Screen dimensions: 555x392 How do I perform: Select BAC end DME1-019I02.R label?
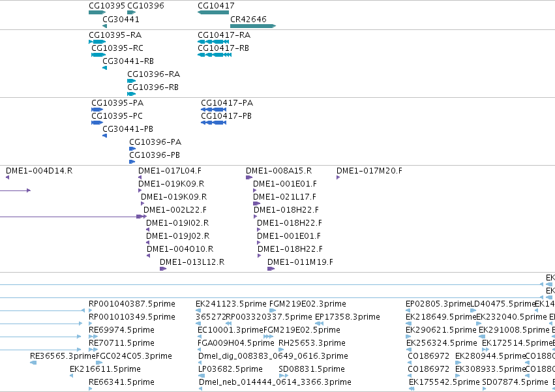177,224
